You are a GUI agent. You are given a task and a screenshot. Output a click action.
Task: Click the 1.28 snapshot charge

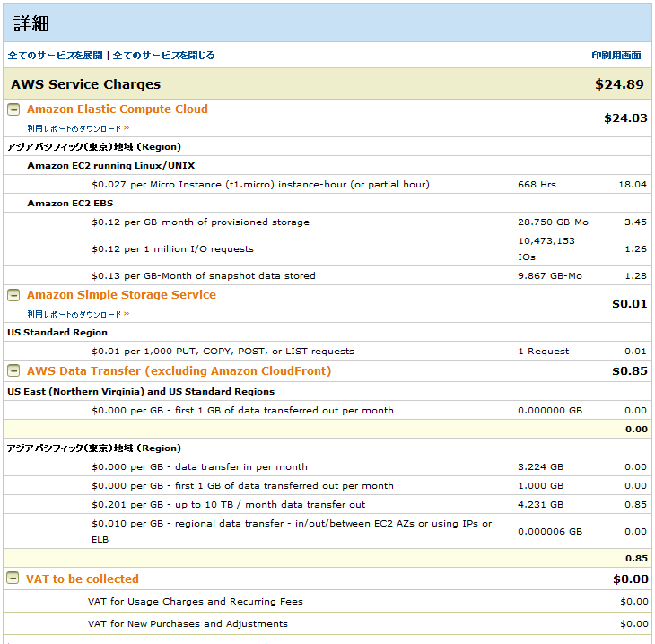pos(636,276)
